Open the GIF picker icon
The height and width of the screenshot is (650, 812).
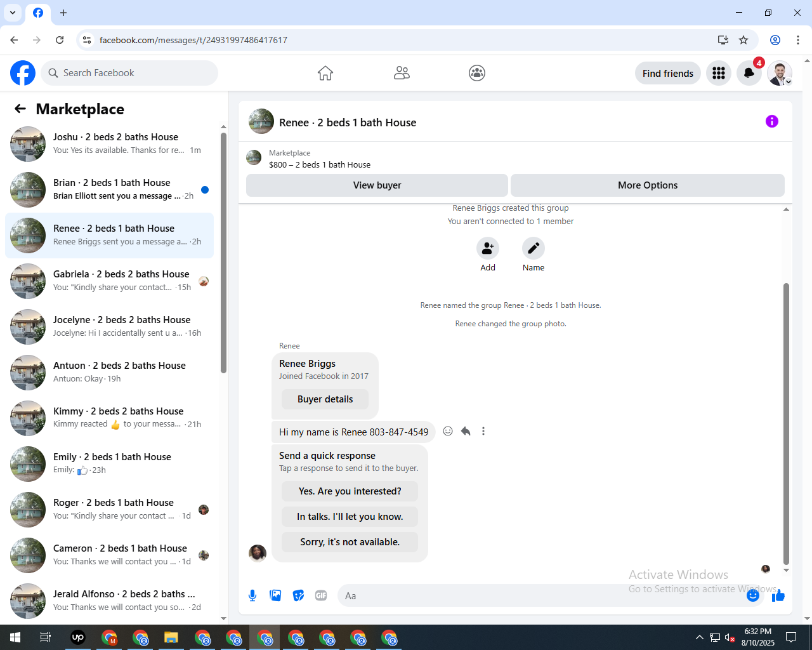pyautogui.click(x=321, y=595)
